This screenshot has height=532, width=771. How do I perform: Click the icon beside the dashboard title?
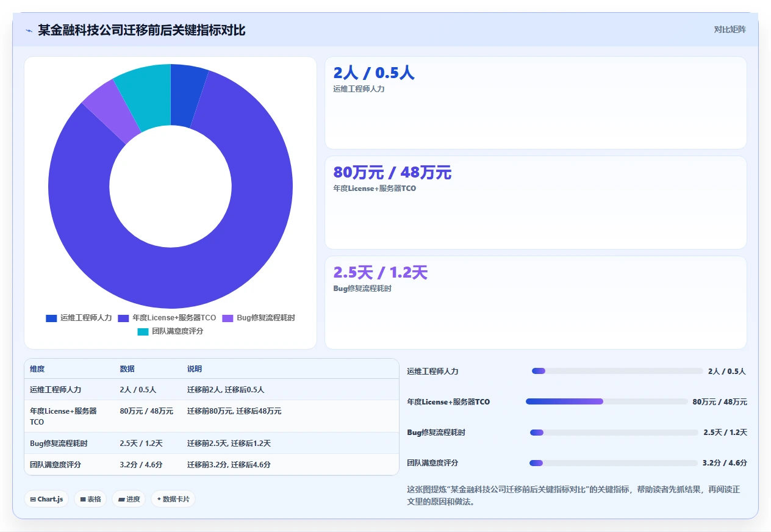[x=29, y=31]
